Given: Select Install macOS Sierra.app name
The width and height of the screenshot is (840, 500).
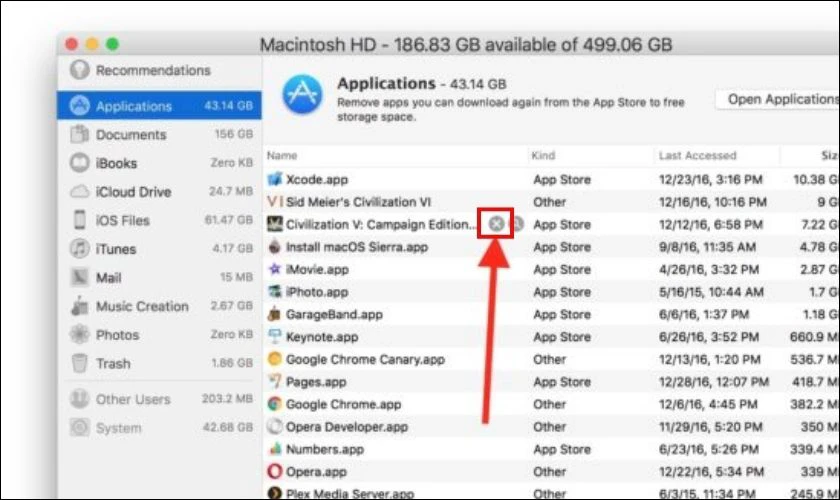Looking at the screenshot, I should 357,247.
